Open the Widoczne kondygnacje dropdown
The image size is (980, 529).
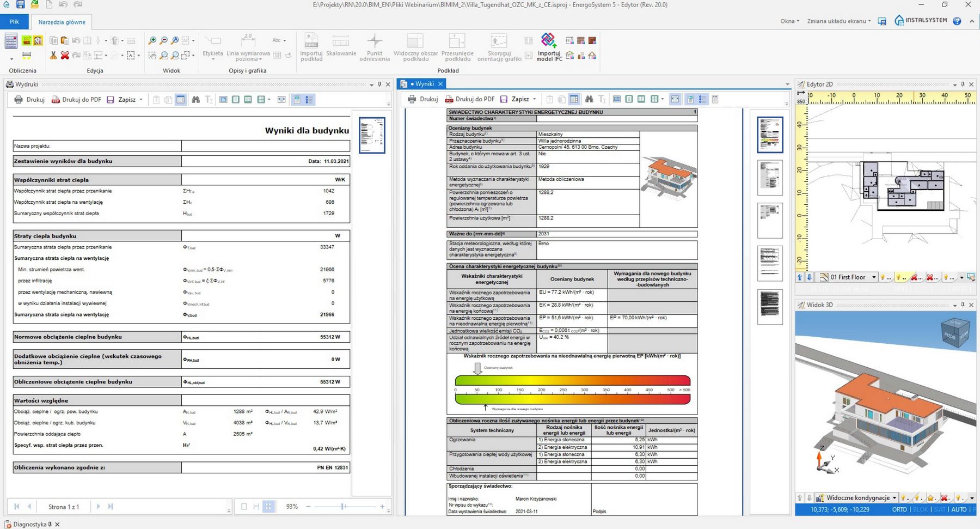tap(856, 497)
